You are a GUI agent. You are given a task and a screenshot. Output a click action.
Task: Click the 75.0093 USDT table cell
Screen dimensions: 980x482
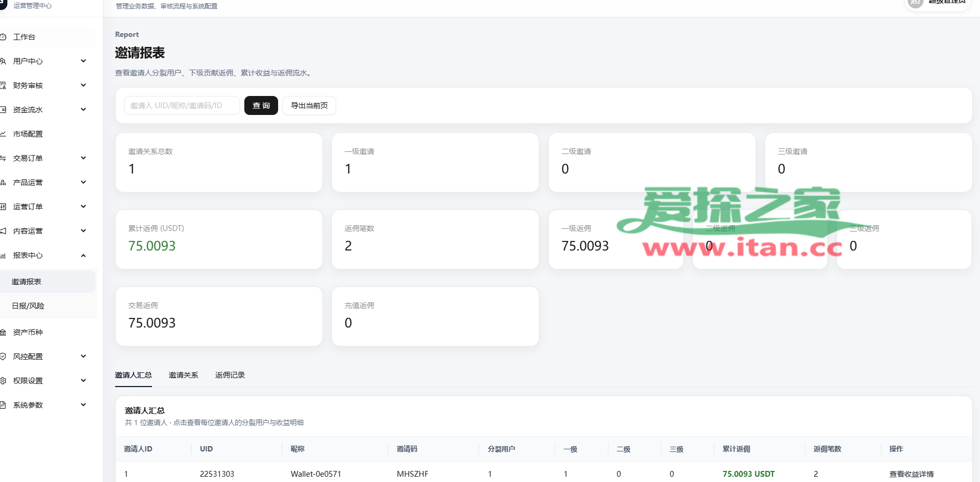tap(749, 474)
